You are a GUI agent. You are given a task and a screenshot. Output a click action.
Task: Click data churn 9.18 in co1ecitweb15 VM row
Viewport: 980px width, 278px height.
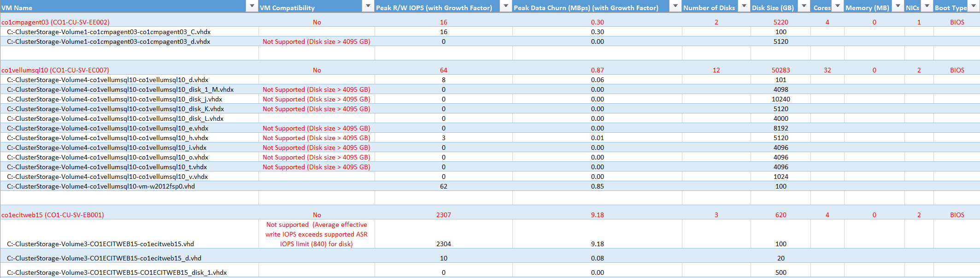click(598, 215)
